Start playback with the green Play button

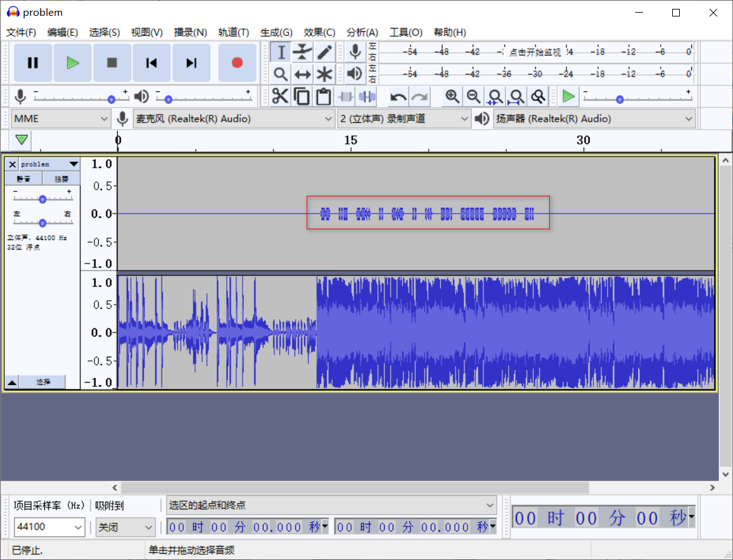(x=72, y=63)
